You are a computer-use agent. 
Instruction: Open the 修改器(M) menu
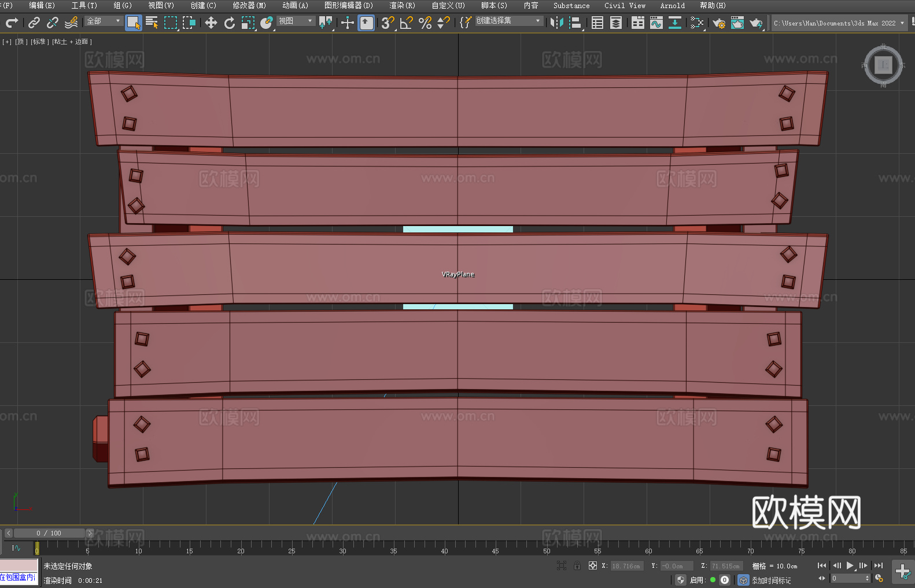(x=249, y=5)
